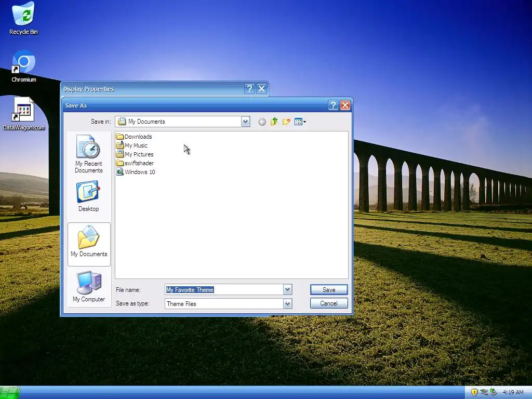Click the Save button

click(x=329, y=289)
